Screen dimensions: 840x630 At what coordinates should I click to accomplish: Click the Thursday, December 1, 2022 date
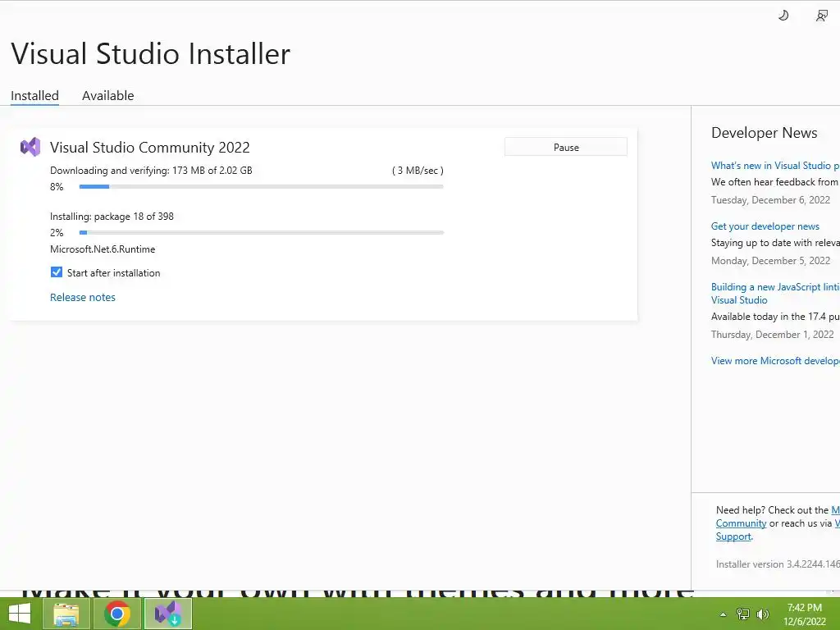[x=772, y=335]
